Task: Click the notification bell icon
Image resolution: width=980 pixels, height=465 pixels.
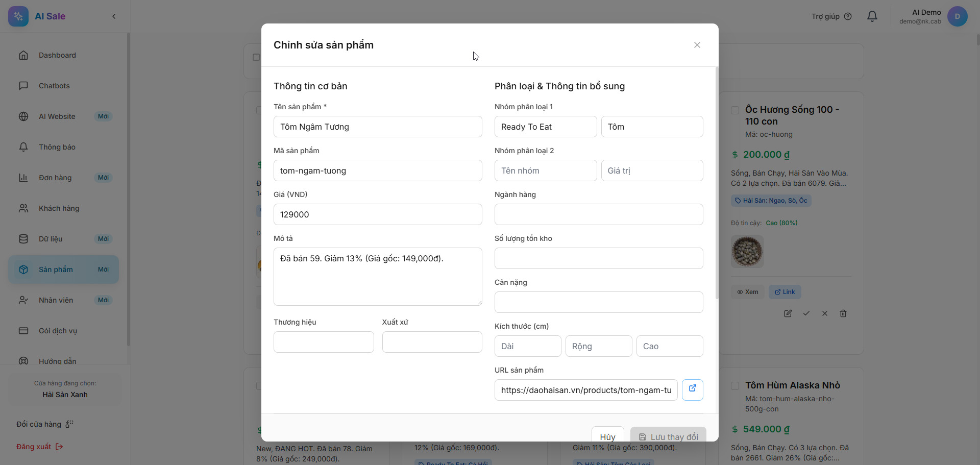Action: pyautogui.click(x=872, y=16)
